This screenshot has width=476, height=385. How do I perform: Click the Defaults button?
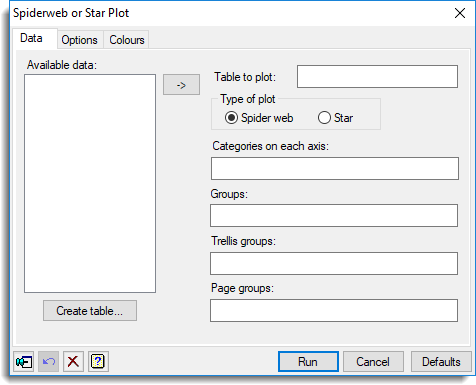tap(441, 362)
